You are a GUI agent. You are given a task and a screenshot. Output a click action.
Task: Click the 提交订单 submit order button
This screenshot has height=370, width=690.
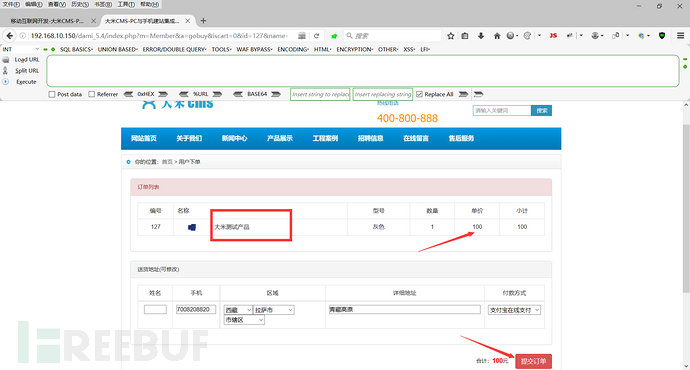click(533, 361)
